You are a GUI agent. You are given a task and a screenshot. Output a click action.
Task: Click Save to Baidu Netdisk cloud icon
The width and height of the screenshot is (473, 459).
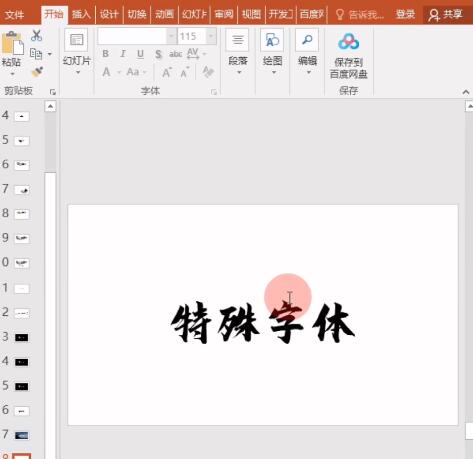pyautogui.click(x=348, y=42)
